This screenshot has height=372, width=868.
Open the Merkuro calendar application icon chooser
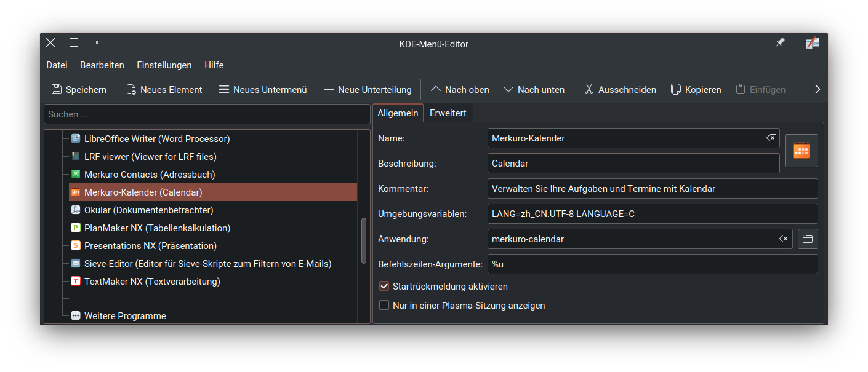point(802,151)
